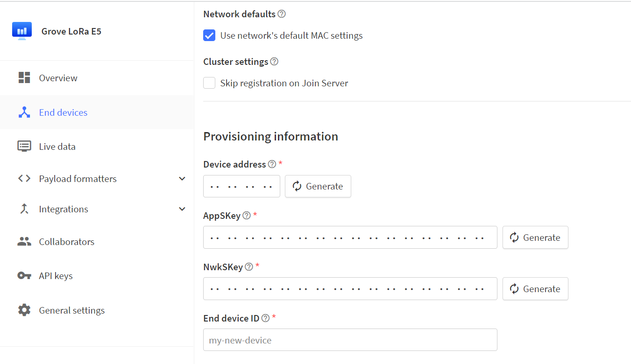This screenshot has width=631, height=364.
Task: Uncheck Use network's default MAC settings
Action: (x=209, y=35)
